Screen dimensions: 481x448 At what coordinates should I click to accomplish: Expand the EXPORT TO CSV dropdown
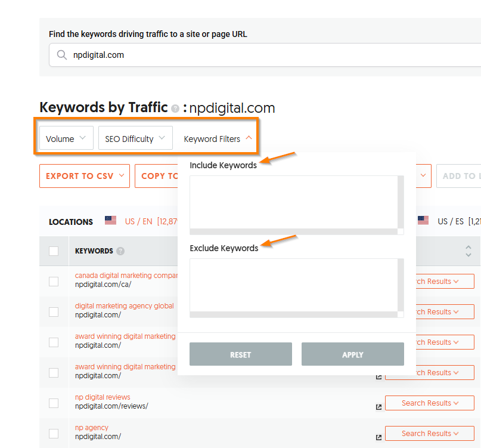[85, 176]
